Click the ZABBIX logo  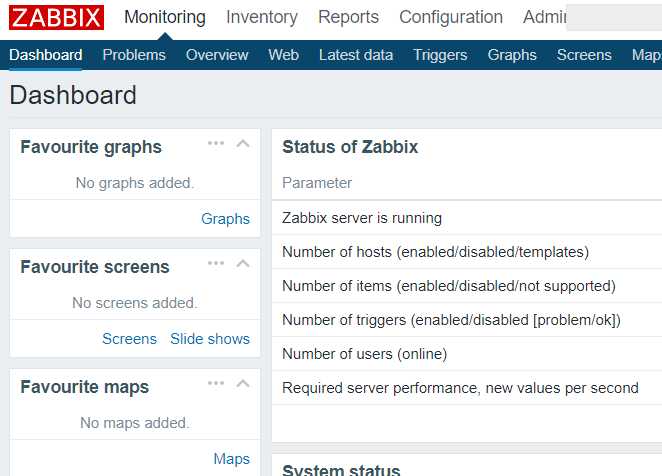pyautogui.click(x=57, y=17)
